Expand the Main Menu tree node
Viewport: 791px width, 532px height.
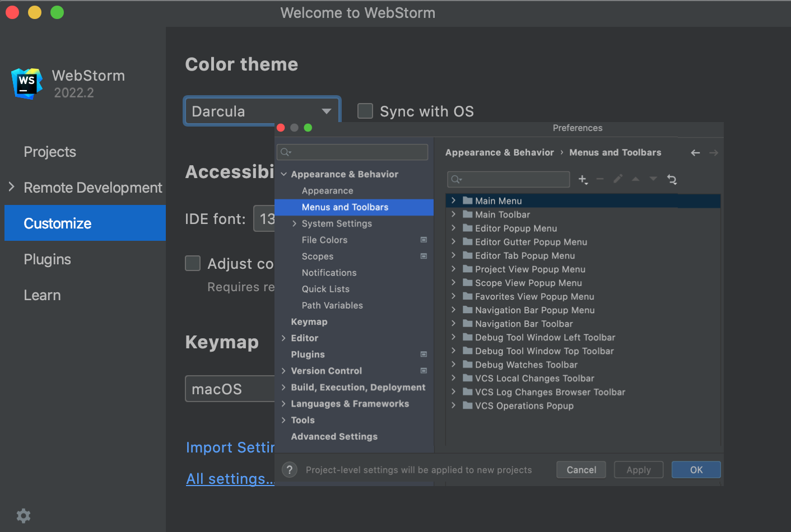(453, 200)
